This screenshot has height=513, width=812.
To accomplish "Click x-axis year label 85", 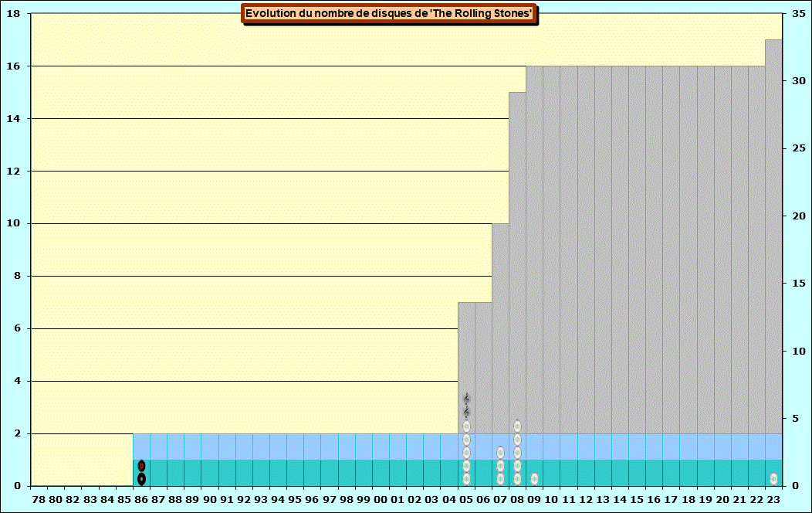I will (124, 500).
